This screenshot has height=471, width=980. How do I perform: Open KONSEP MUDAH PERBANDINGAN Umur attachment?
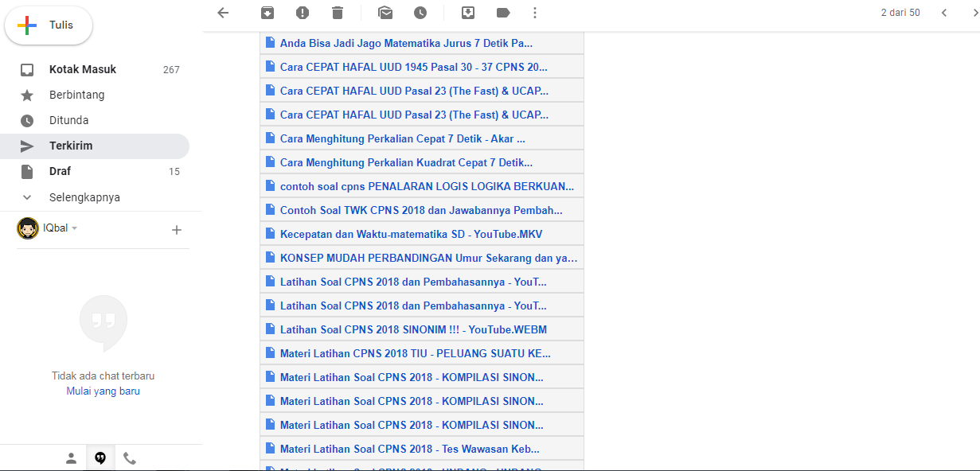pyautogui.click(x=422, y=258)
